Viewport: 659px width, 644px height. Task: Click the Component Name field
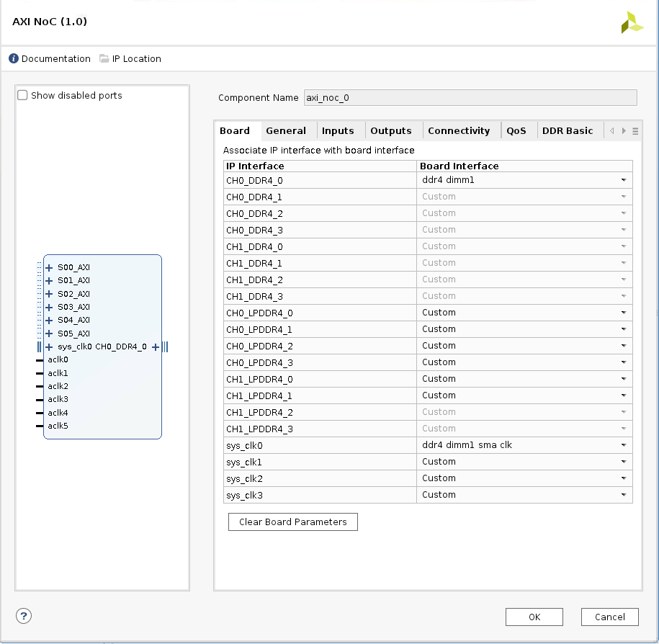[470, 97]
